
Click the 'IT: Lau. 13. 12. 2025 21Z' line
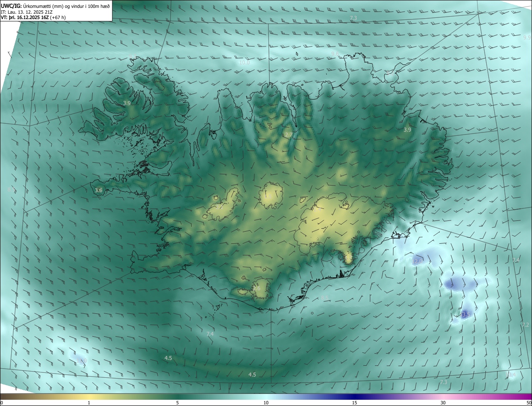coord(27,12)
